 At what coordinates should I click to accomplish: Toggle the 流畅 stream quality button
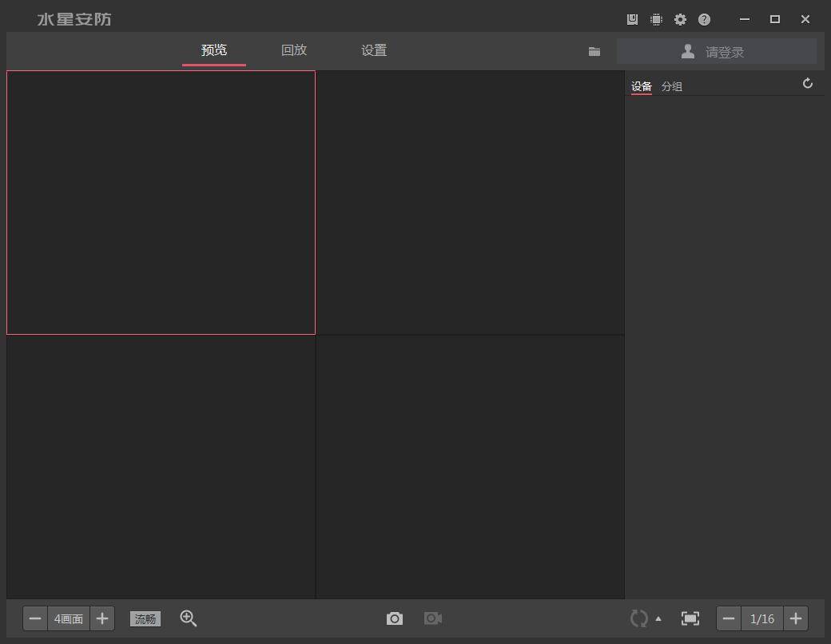coord(145,619)
